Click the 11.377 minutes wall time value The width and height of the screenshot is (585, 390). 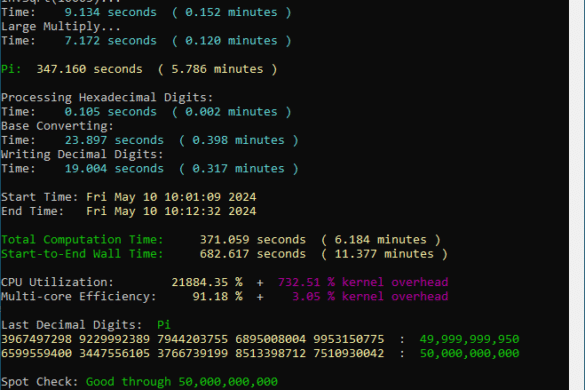point(384,253)
